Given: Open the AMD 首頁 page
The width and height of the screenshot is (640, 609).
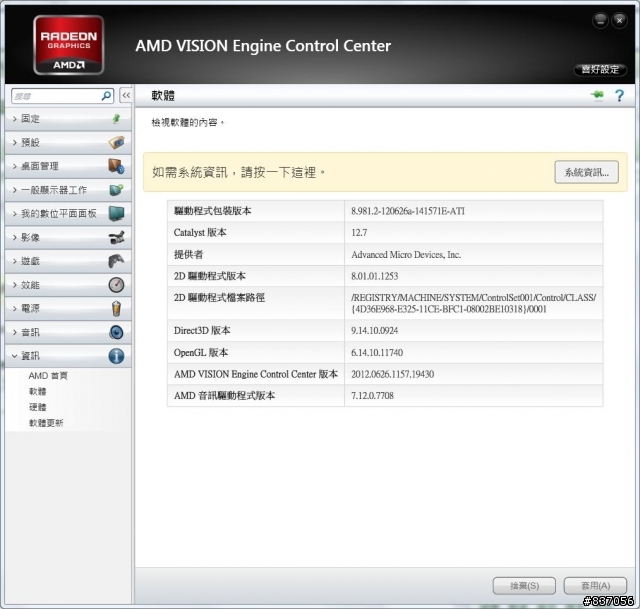Looking at the screenshot, I should coord(48,376).
